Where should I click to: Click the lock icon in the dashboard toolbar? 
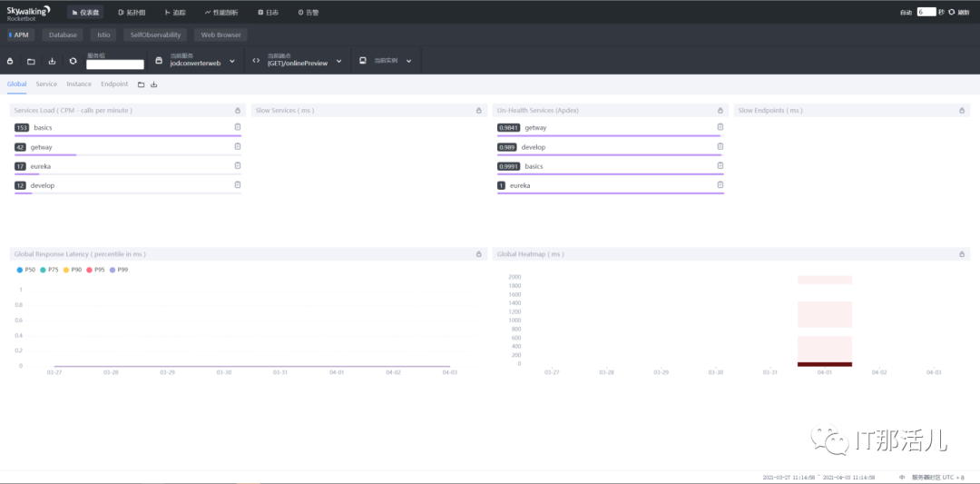pos(10,61)
